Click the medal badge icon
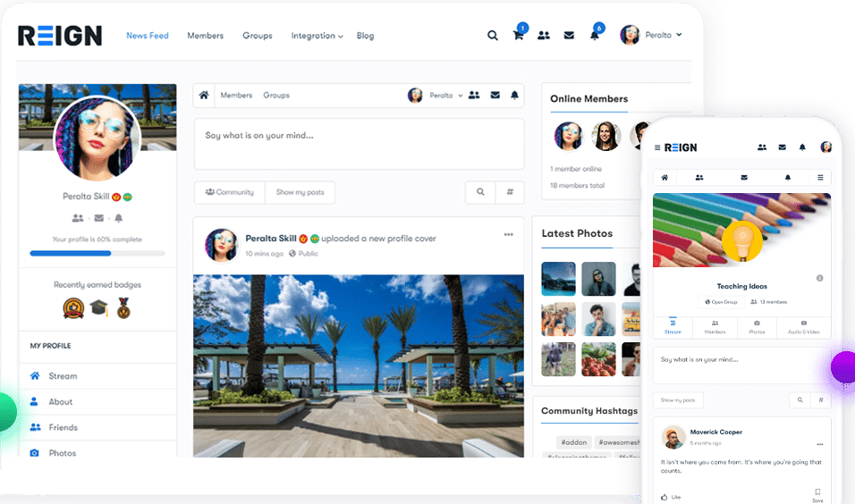 (x=123, y=307)
